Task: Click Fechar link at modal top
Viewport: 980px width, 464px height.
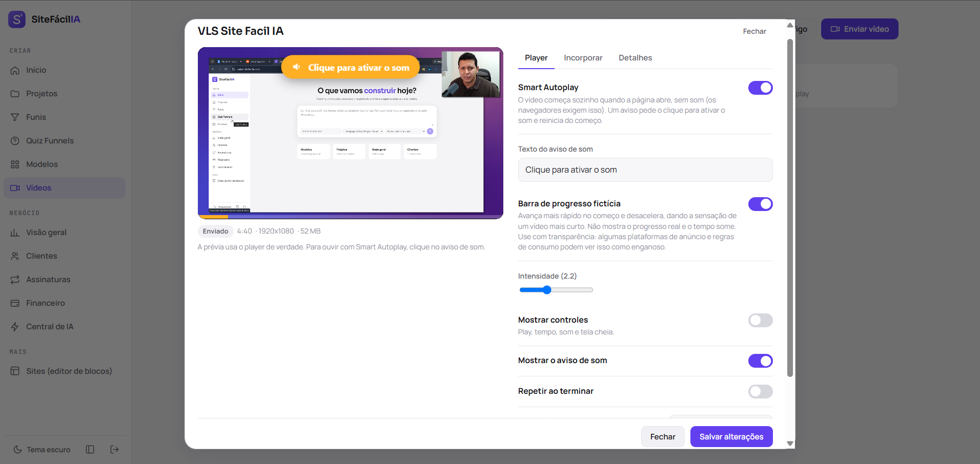Action: click(754, 31)
